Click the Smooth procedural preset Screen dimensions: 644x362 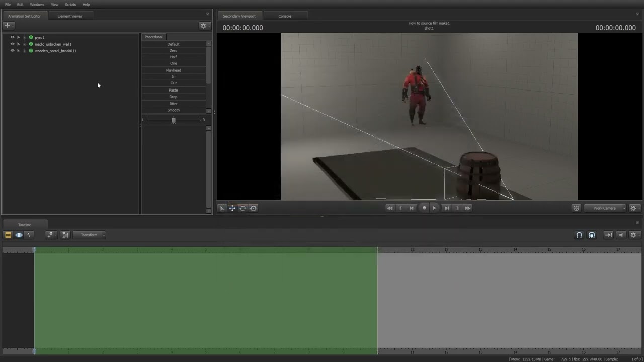pos(174,110)
